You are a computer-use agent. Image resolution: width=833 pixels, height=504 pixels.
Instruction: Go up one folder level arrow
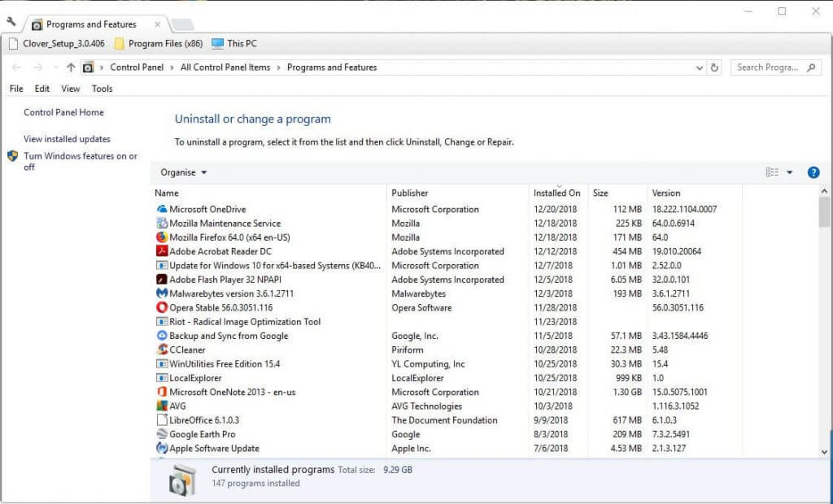point(71,67)
